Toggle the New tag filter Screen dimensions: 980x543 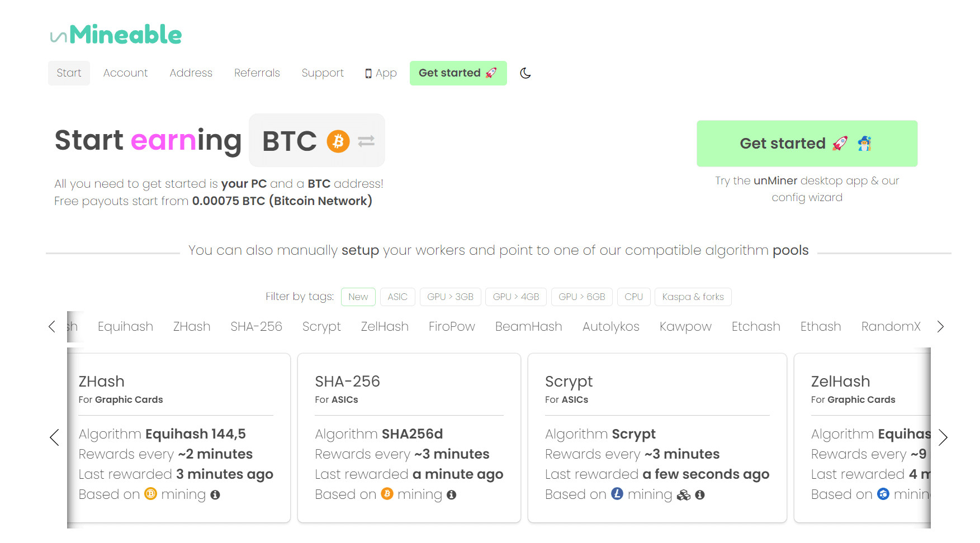(358, 297)
